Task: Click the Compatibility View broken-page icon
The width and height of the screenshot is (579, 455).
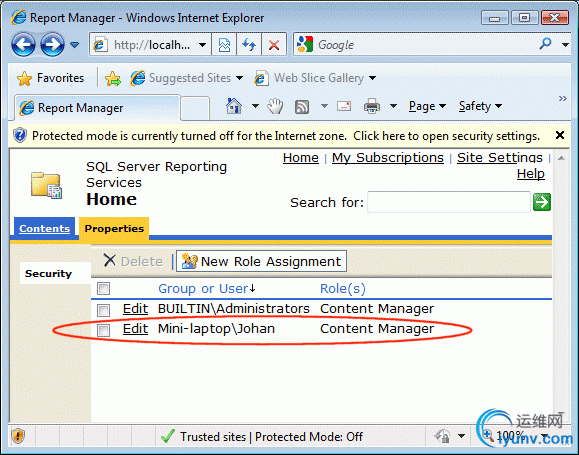Action: [x=224, y=45]
